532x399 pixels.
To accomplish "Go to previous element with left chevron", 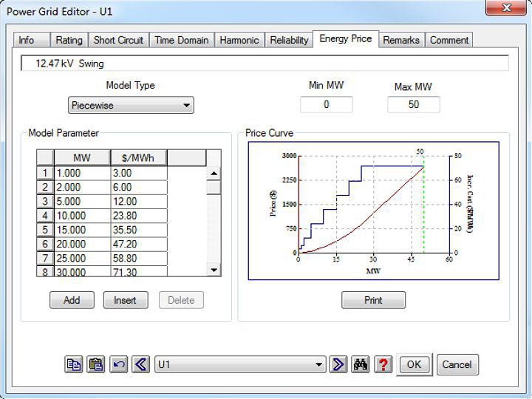I will point(140,364).
